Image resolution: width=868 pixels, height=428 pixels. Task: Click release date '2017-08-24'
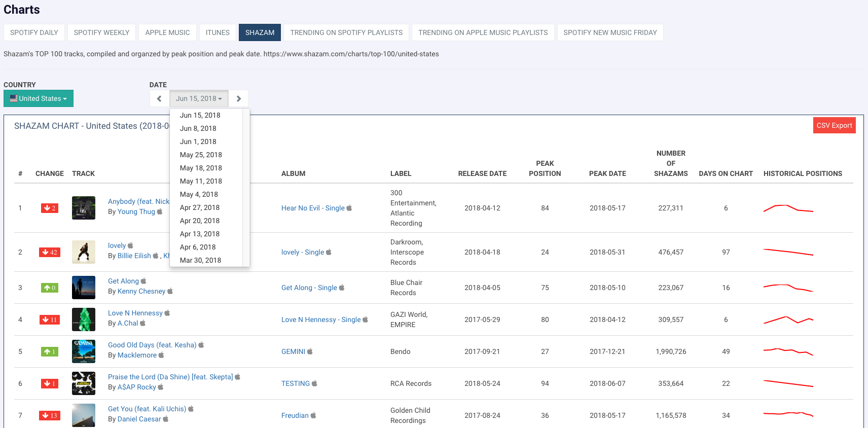482,415
